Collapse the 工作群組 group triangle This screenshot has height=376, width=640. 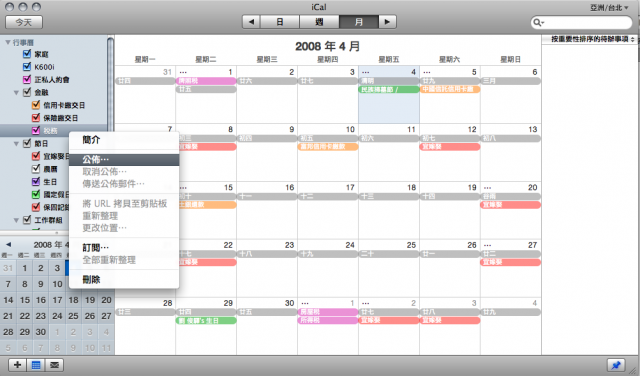coord(17,220)
